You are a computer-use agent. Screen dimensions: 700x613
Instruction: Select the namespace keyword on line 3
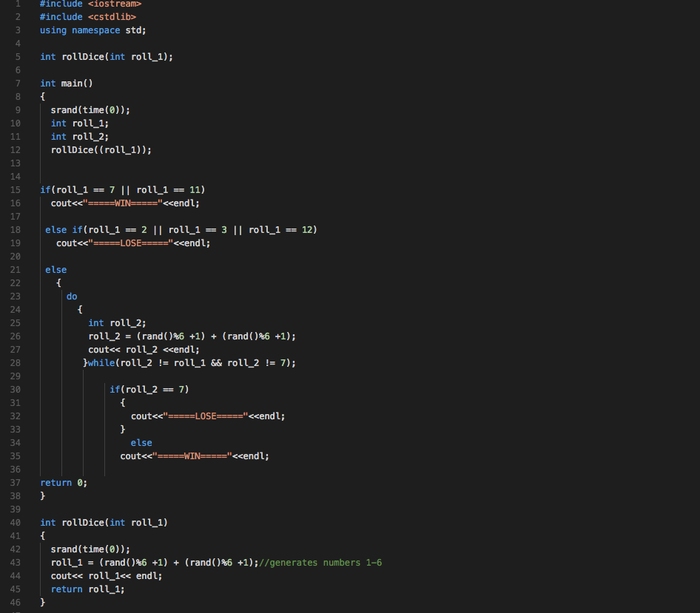pyautogui.click(x=95, y=30)
